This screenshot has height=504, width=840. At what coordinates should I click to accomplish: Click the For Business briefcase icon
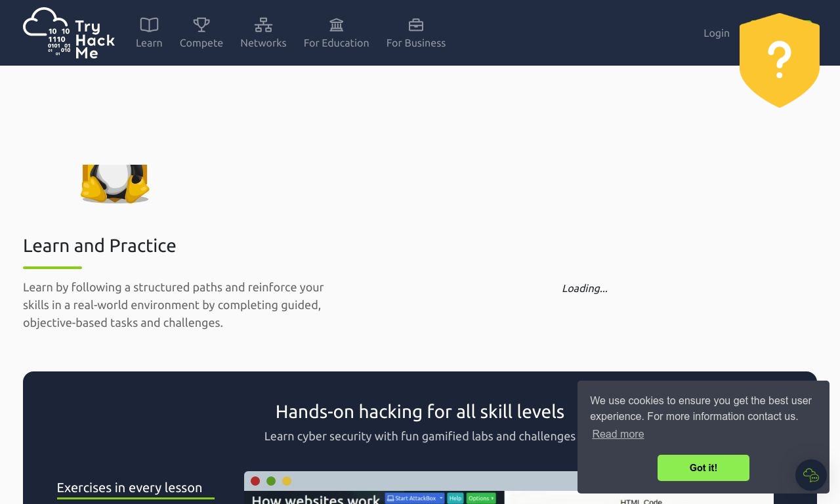tap(416, 25)
